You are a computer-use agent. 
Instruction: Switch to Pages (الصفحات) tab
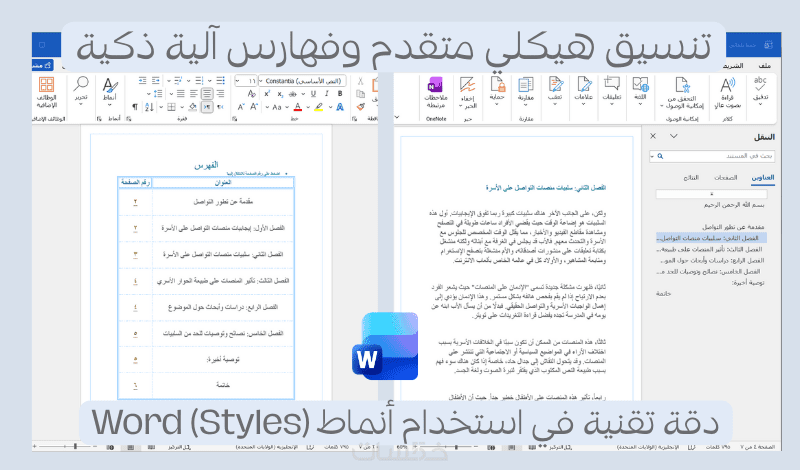point(726,178)
